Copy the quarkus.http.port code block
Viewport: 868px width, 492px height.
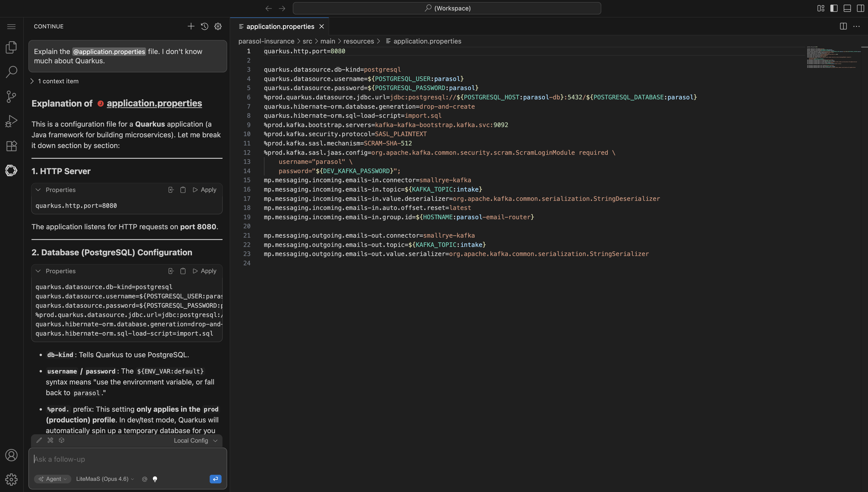click(x=183, y=190)
